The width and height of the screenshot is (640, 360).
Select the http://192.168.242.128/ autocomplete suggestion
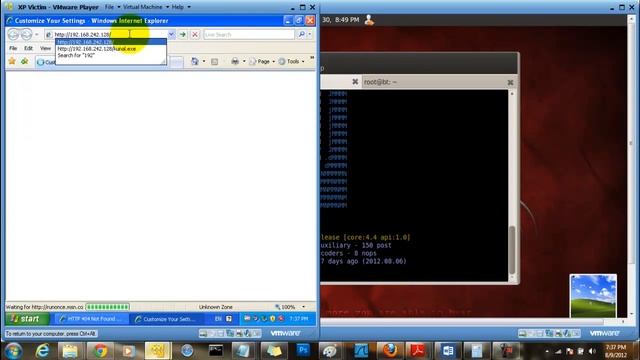(x=111, y=42)
